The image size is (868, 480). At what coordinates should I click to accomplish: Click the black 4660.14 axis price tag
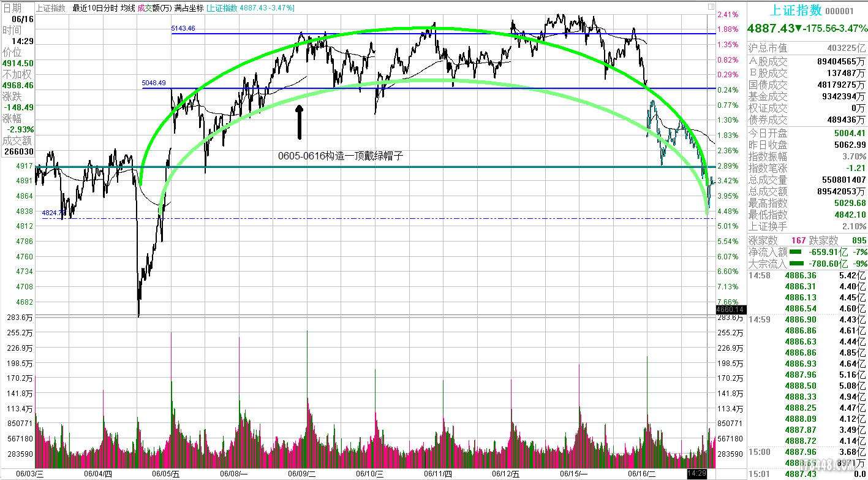(730, 310)
